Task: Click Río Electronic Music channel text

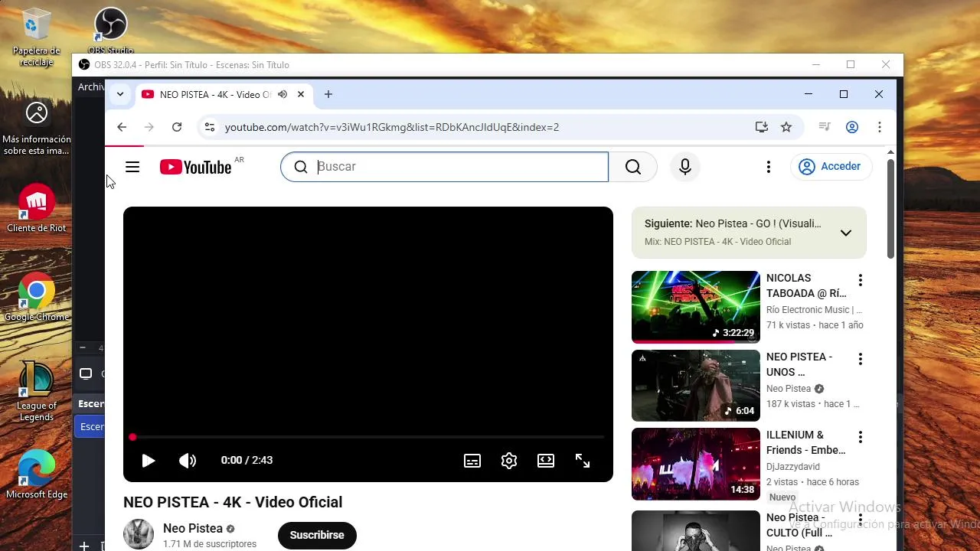Action: point(814,310)
